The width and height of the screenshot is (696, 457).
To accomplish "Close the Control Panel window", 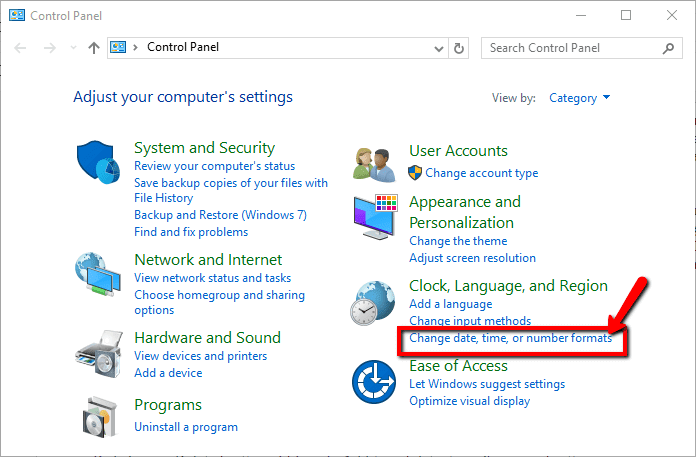I will pyautogui.click(x=672, y=16).
